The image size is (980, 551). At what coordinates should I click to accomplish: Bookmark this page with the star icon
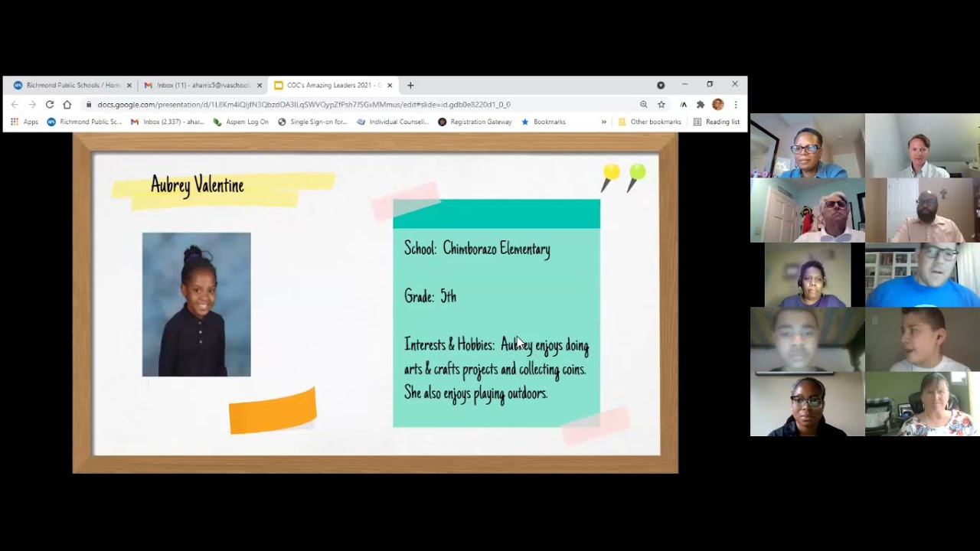click(x=661, y=105)
